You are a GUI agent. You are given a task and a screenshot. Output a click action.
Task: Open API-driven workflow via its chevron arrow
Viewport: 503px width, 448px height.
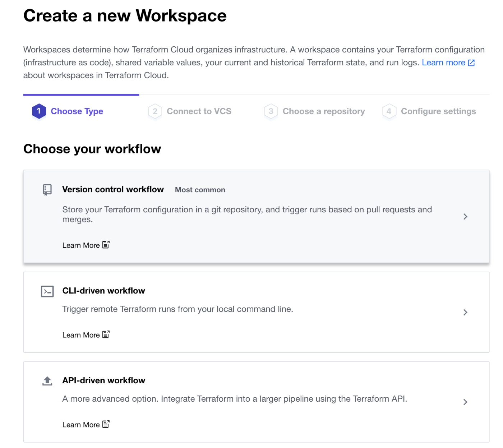[465, 402]
